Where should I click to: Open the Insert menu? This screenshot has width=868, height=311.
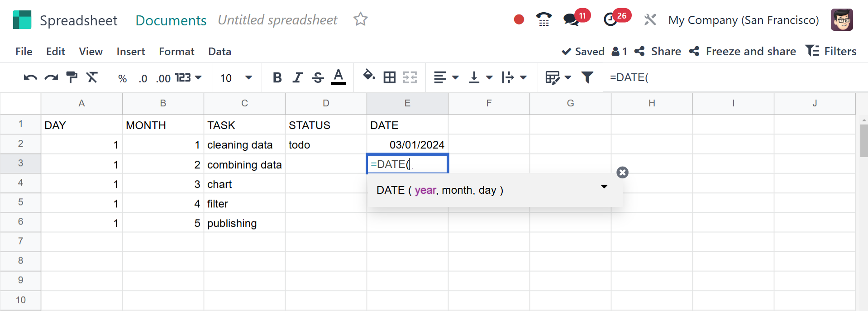pyautogui.click(x=130, y=52)
